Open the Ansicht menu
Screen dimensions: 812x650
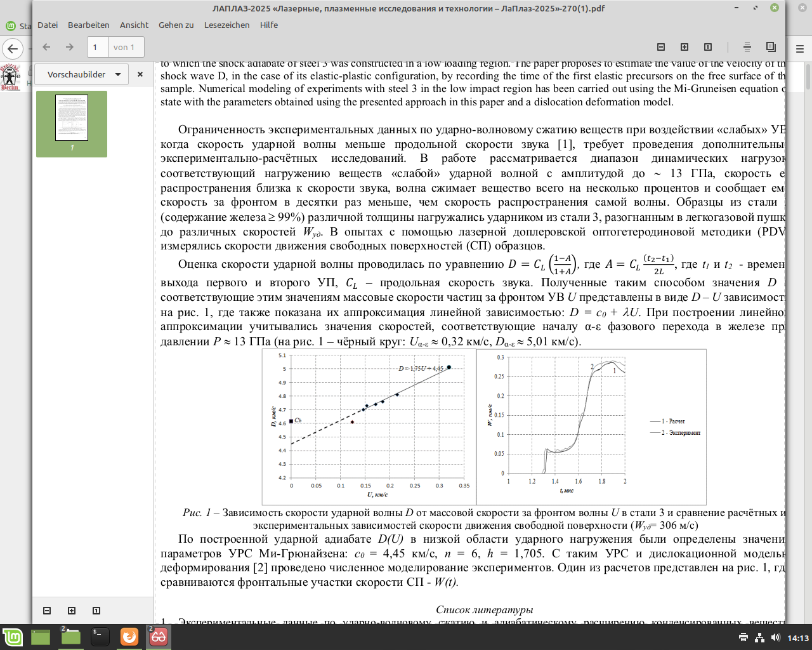click(134, 25)
